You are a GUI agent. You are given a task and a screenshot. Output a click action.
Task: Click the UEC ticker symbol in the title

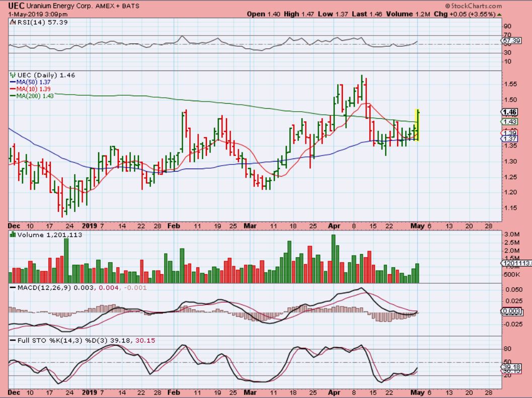click(x=16, y=6)
